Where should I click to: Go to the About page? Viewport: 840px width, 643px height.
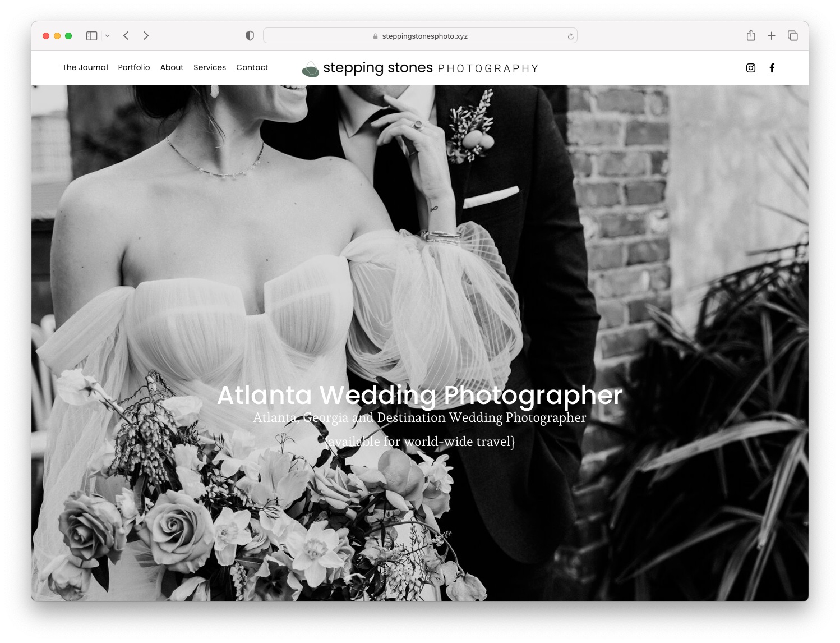click(x=172, y=67)
